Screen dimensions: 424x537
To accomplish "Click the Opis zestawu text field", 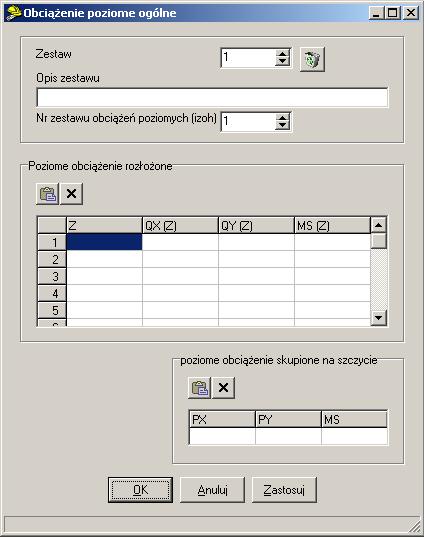I will pos(212,97).
